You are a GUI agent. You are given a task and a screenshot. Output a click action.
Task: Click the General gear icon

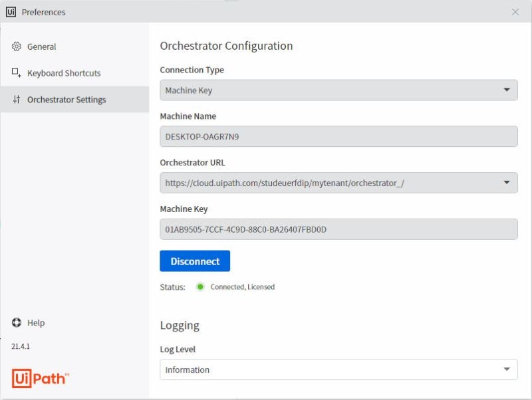click(16, 47)
